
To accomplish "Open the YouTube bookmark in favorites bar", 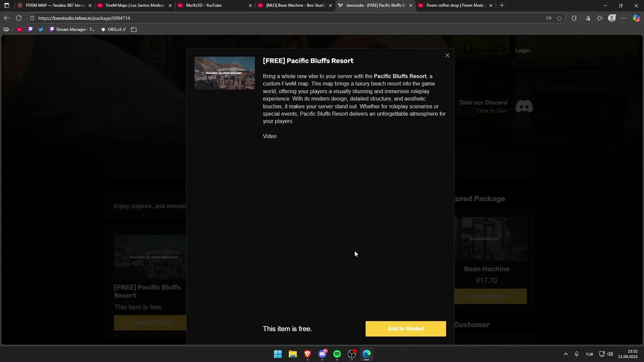I will (20, 30).
